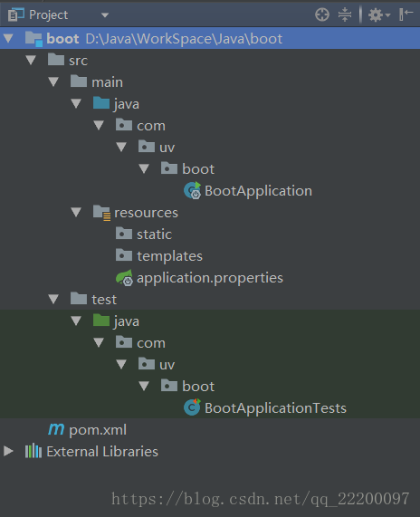Click the test folder icon
The image size is (420, 517).
[79, 299]
